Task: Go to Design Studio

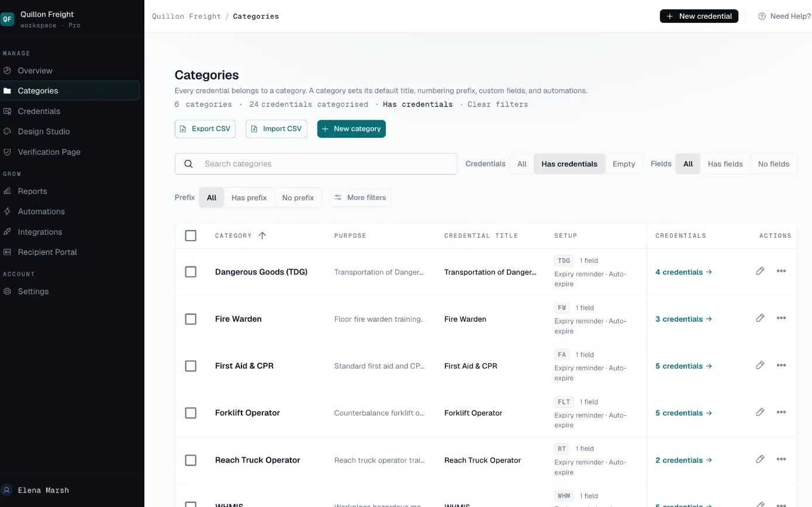Action: coord(70,131)
